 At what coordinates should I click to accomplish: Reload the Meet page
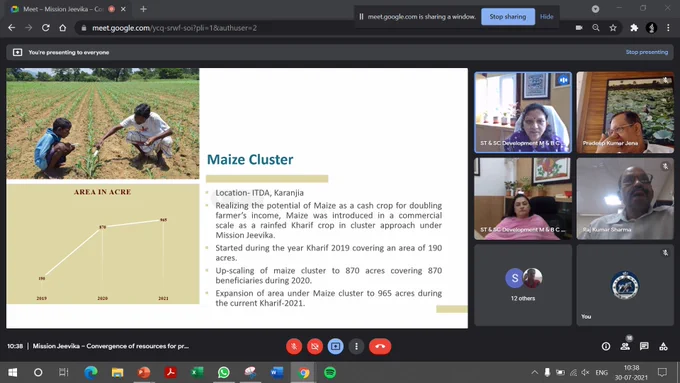click(x=46, y=28)
